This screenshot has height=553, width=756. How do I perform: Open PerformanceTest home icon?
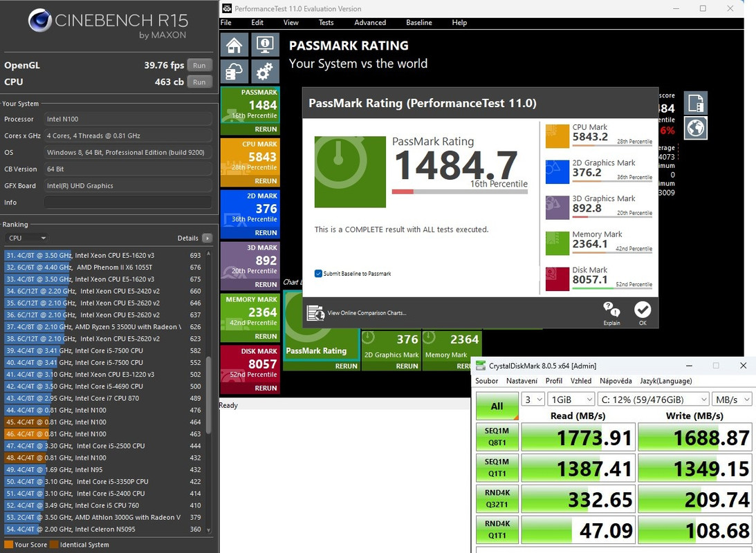tap(234, 46)
